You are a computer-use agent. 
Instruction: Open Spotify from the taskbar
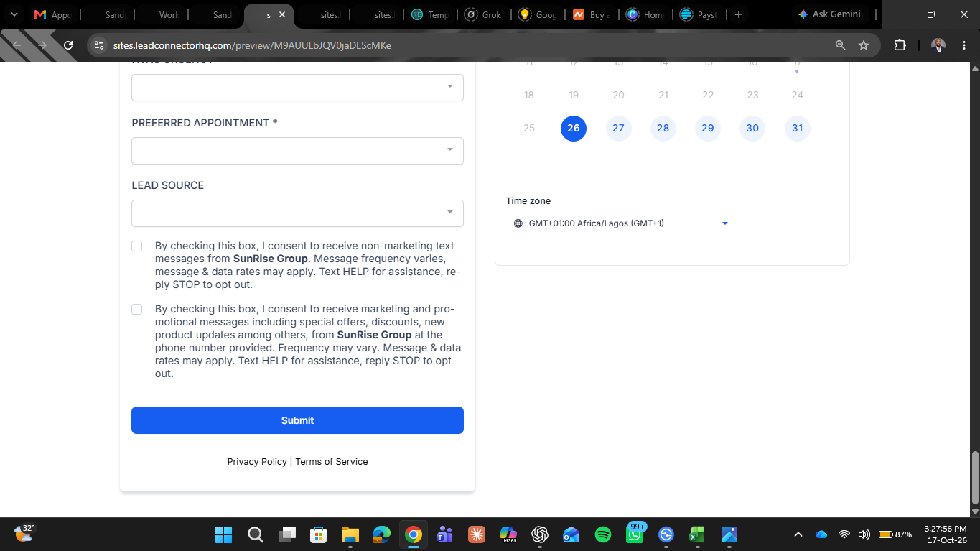pos(603,534)
